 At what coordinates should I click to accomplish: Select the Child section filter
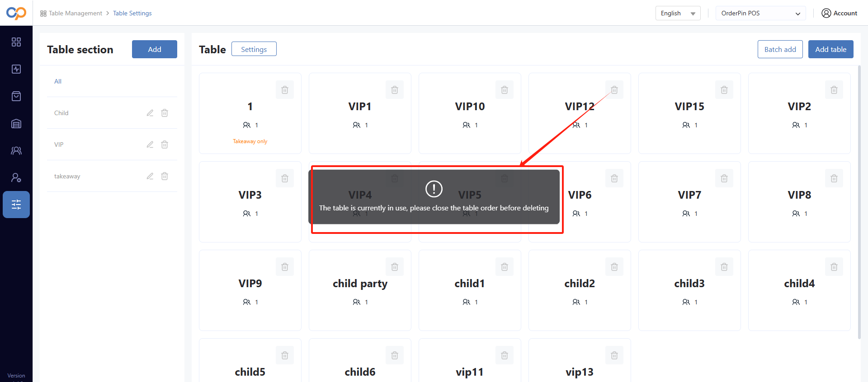coord(61,113)
